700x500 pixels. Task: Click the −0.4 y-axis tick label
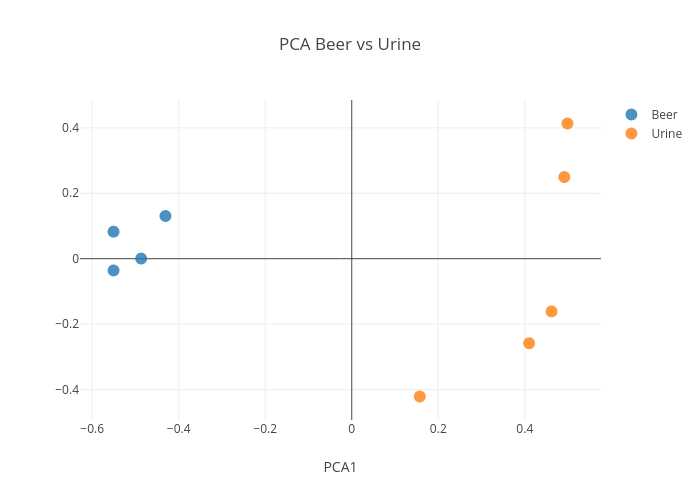[x=66, y=389]
